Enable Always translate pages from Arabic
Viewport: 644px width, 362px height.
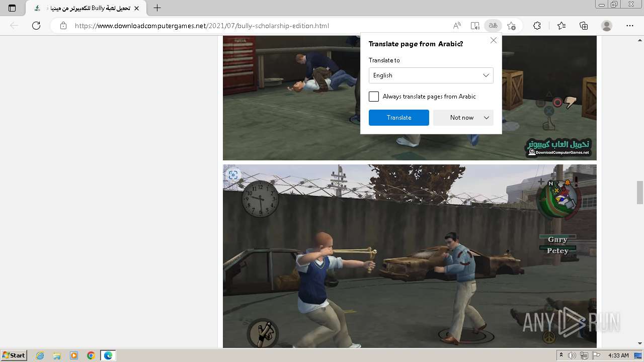pos(374,97)
